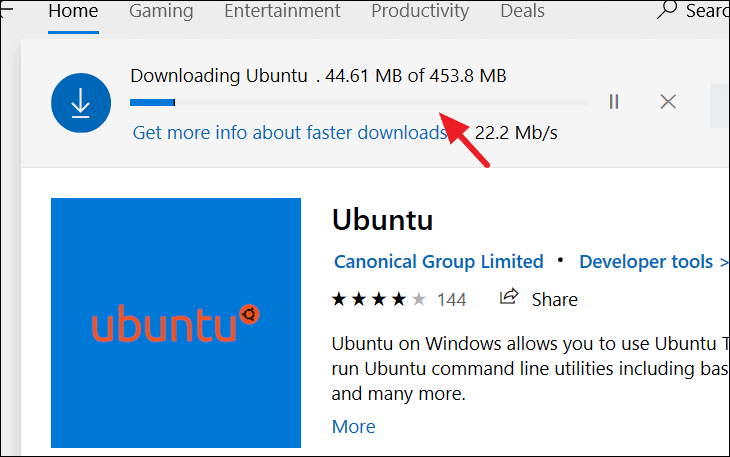
Task: Click the download progress bar
Action: pyautogui.click(x=358, y=102)
